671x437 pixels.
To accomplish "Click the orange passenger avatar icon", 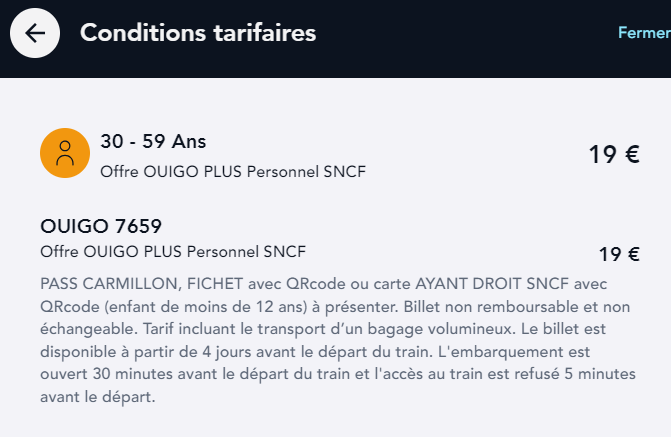I will [65, 153].
